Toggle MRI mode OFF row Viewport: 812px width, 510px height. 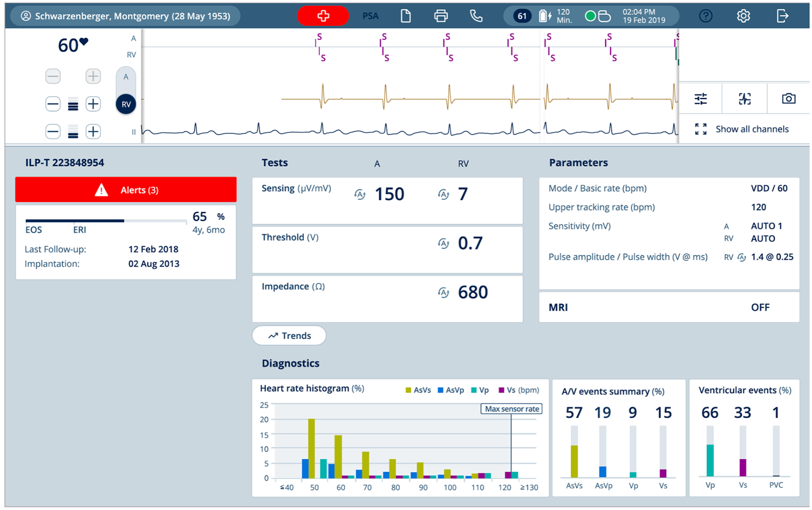(669, 307)
